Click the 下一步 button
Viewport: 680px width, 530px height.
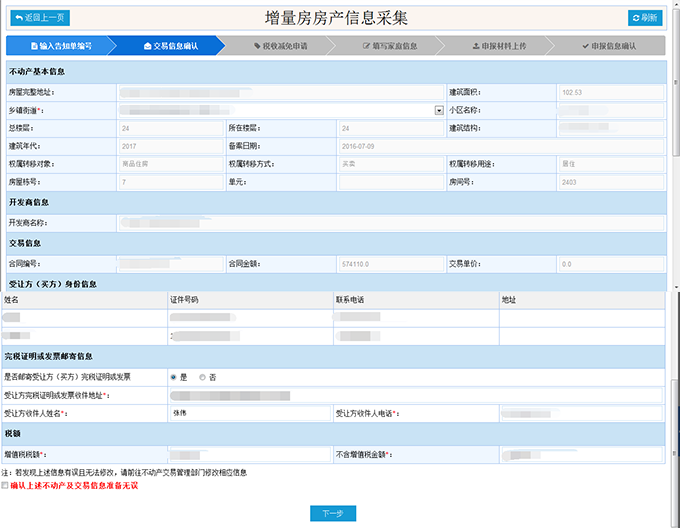[333, 513]
